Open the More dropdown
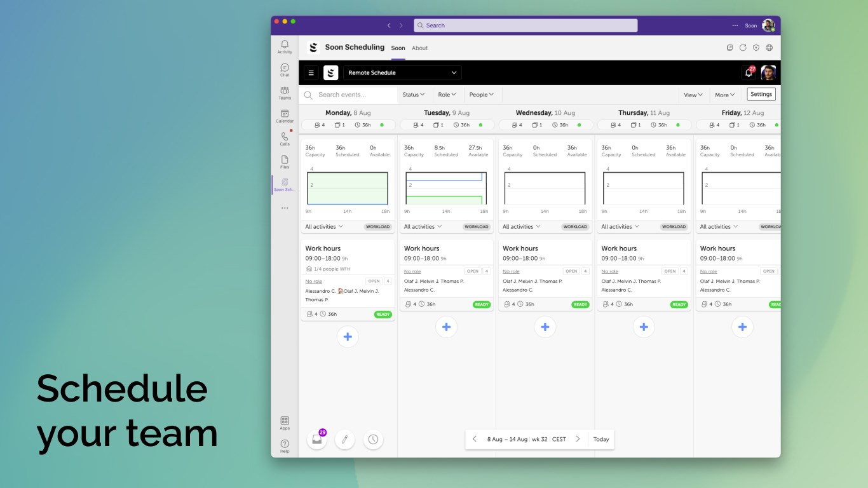This screenshot has width=868, height=488. [724, 95]
